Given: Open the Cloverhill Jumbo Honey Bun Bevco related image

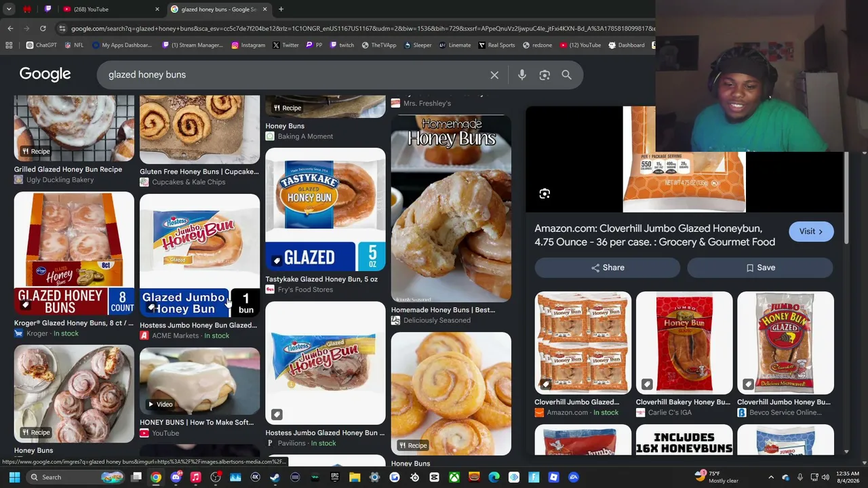Looking at the screenshot, I should tap(785, 344).
